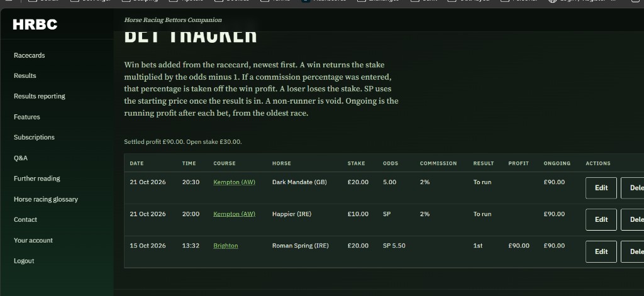Delete the Roman Spring (IRE) bet

(x=633, y=251)
